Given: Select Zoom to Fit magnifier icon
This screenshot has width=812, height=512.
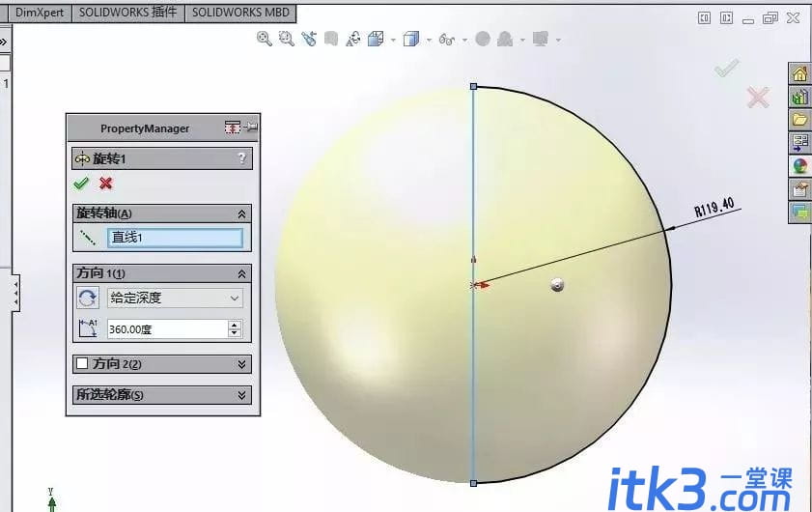Looking at the screenshot, I should (x=265, y=39).
